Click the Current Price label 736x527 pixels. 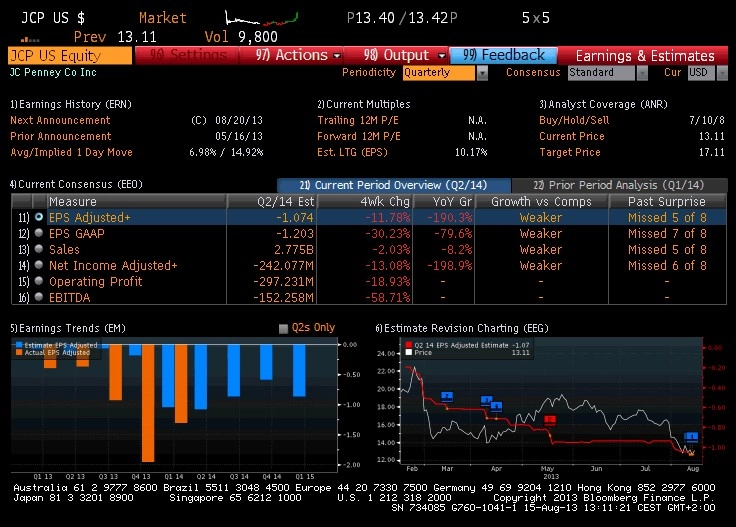(572, 136)
